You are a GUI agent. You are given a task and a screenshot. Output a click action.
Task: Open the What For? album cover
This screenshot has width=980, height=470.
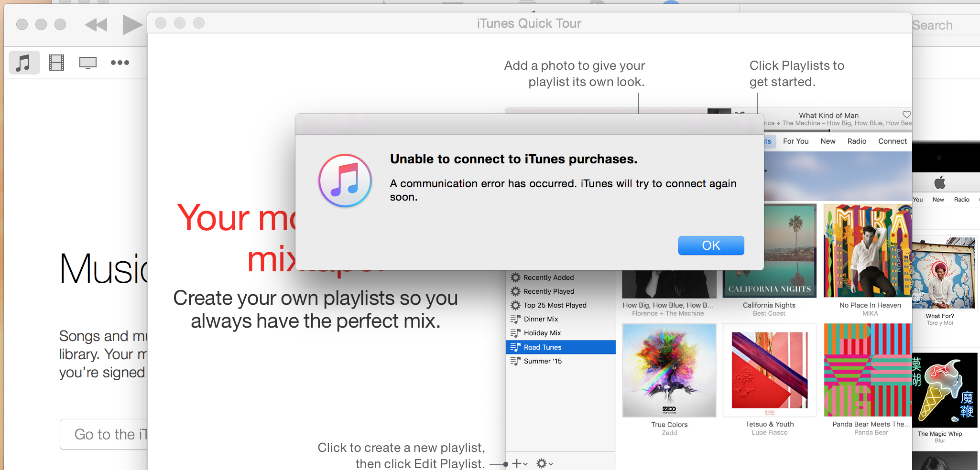click(944, 273)
